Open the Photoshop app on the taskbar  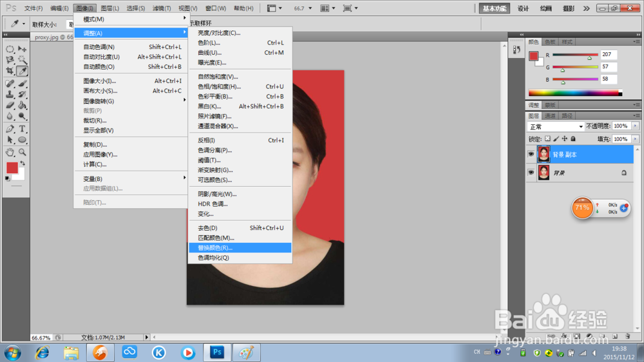pos(217,352)
